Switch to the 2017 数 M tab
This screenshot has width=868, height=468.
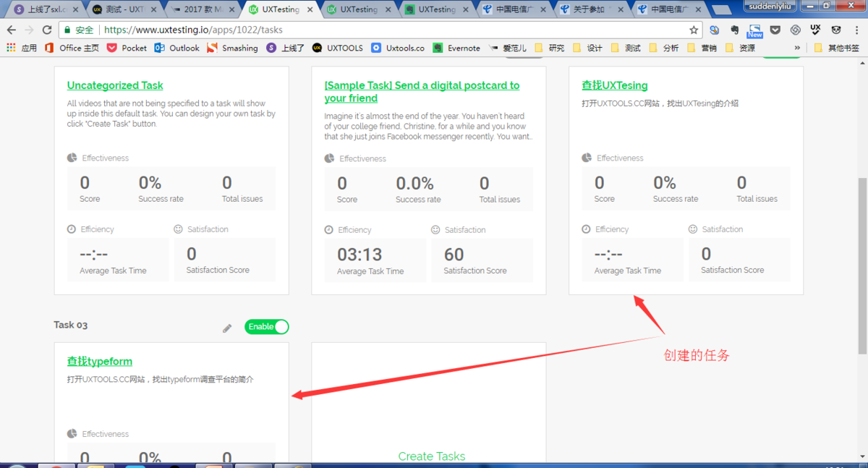[202, 9]
